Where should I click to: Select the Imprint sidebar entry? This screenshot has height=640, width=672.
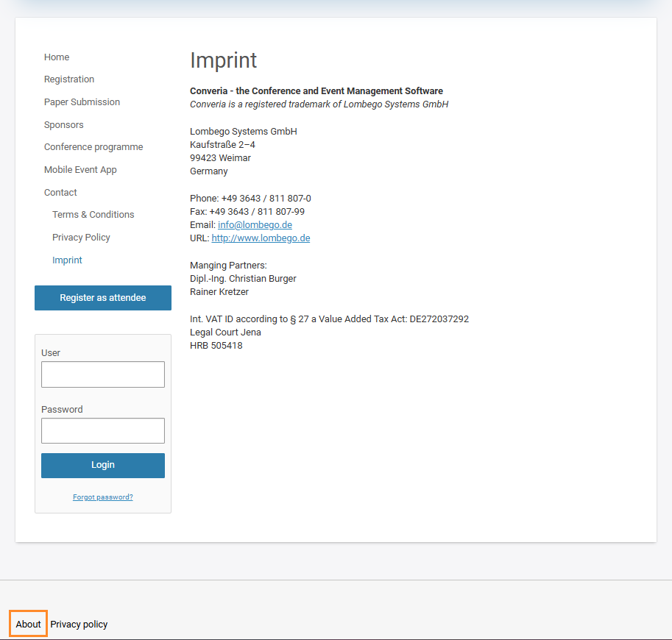[x=67, y=260]
